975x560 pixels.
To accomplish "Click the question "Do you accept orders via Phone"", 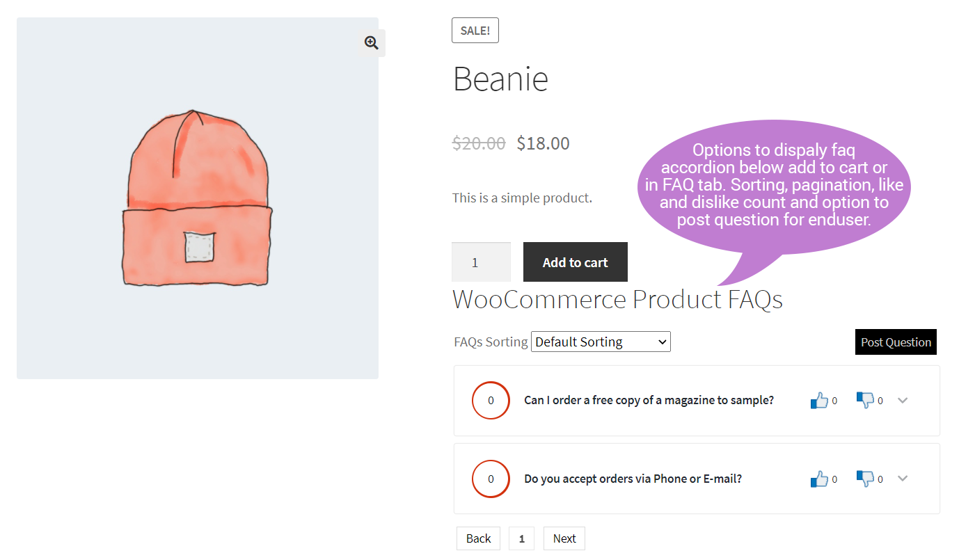I will (x=633, y=479).
